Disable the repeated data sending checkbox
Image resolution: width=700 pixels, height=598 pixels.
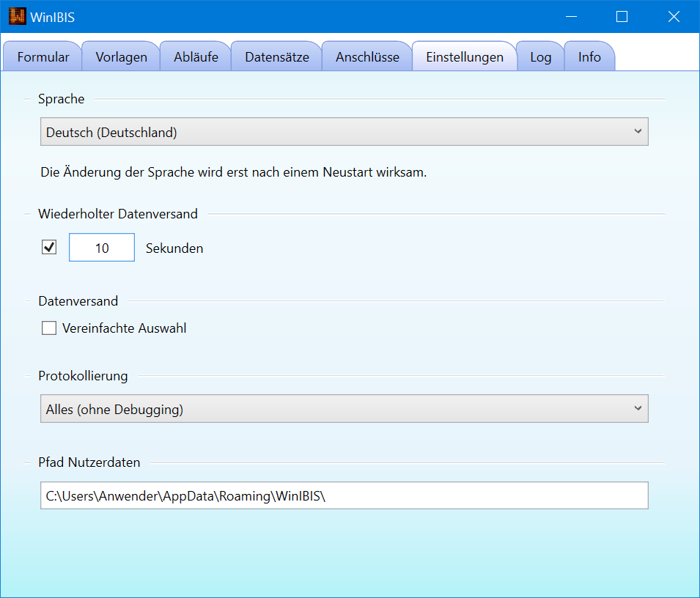coord(49,247)
